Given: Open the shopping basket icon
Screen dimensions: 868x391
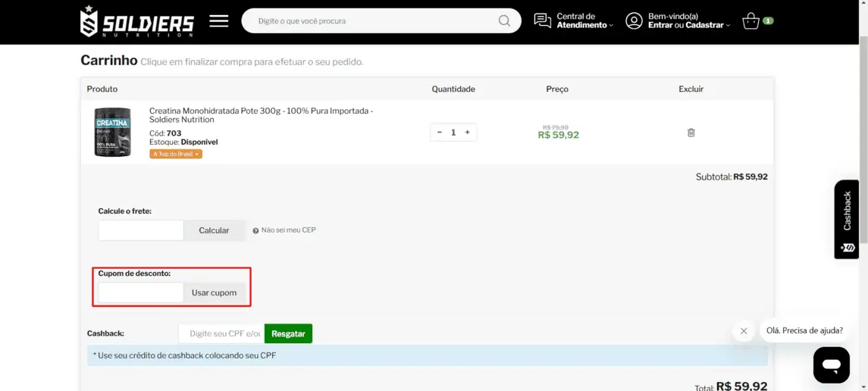Looking at the screenshot, I should 750,21.
